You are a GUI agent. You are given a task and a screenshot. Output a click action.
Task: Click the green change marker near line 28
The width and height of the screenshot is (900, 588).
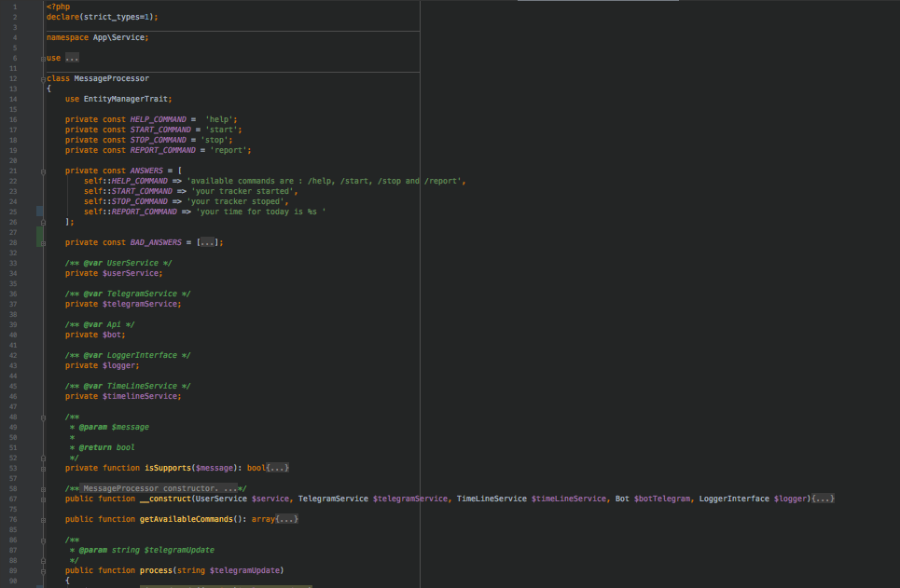click(39, 237)
